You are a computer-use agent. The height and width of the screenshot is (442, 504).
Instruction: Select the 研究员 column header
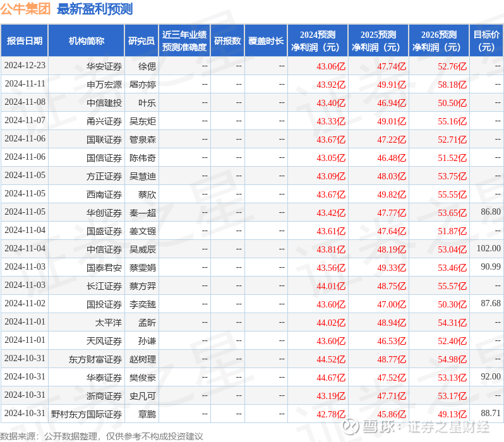click(x=141, y=40)
